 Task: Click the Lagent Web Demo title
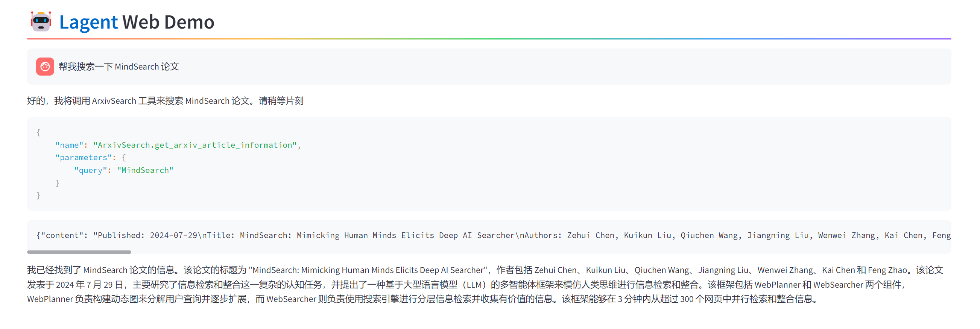[137, 22]
